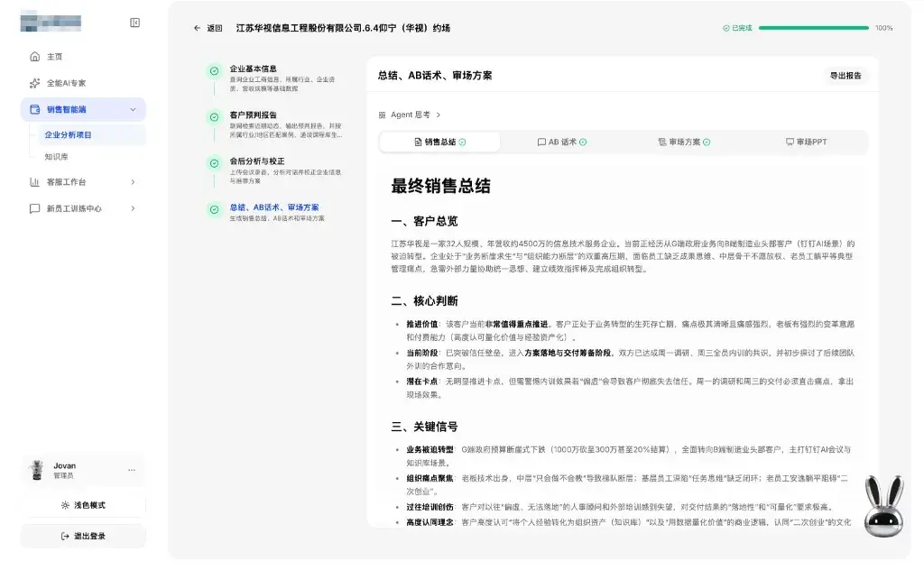Viewport: 924px width, 570px height.
Task: Collapse the 销售智能端 menu chevron
Action: [x=133, y=109]
